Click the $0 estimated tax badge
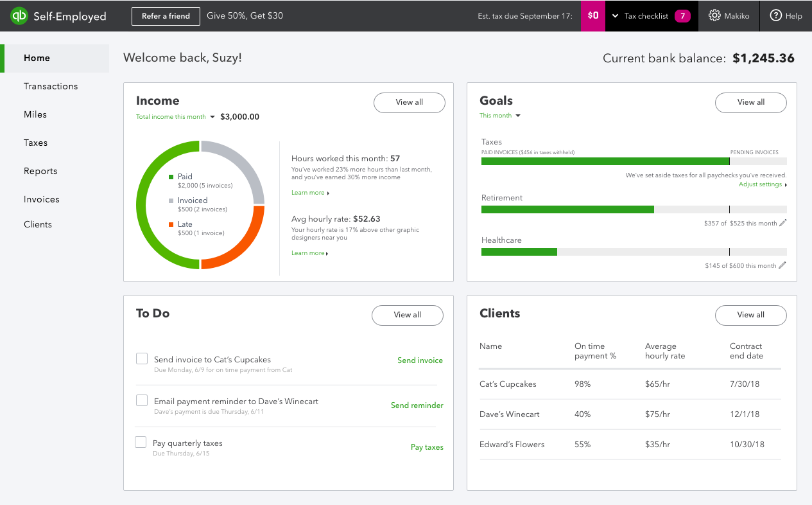This screenshot has width=812, height=505. coord(593,16)
